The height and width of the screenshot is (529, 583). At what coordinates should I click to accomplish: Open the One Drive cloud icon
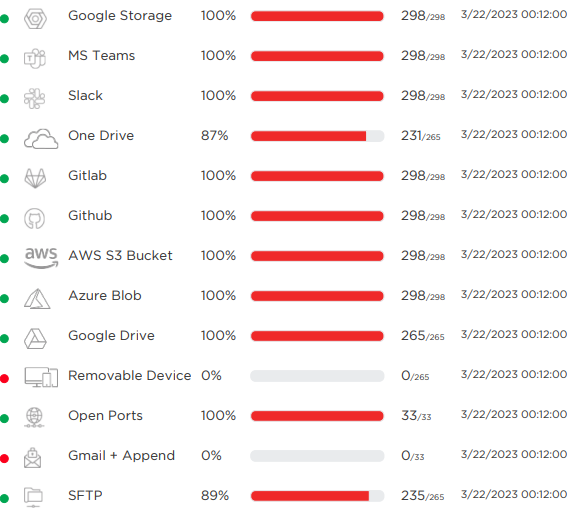click(41, 139)
